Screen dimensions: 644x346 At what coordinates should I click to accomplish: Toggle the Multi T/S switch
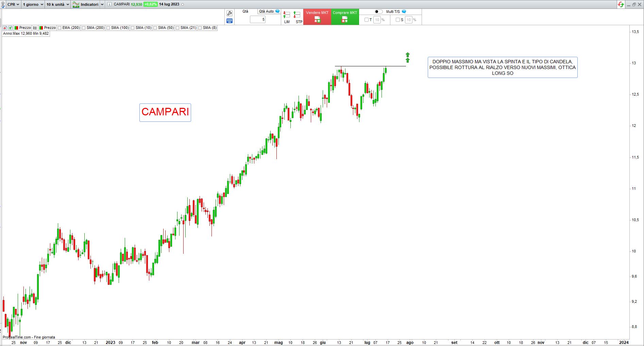[378, 12]
